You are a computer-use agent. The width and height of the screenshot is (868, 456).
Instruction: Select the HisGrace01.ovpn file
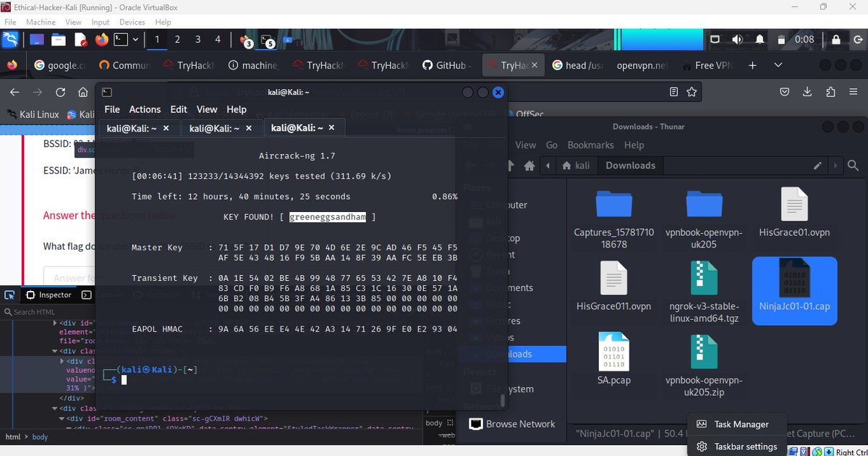[794, 212]
